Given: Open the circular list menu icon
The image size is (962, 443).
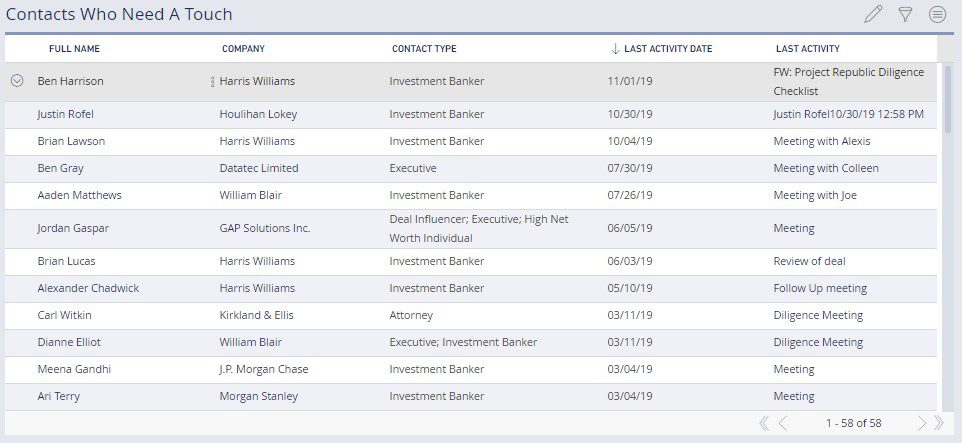Looking at the screenshot, I should point(937,14).
